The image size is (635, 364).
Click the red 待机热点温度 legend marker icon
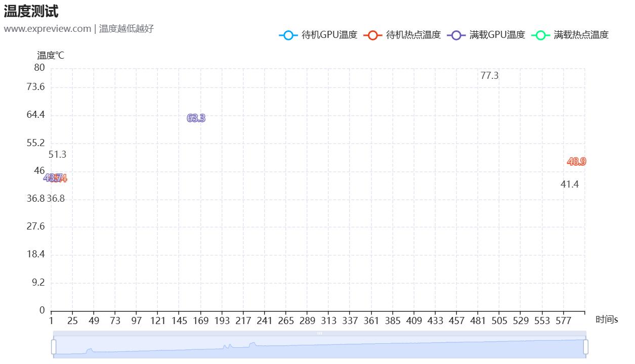point(372,35)
